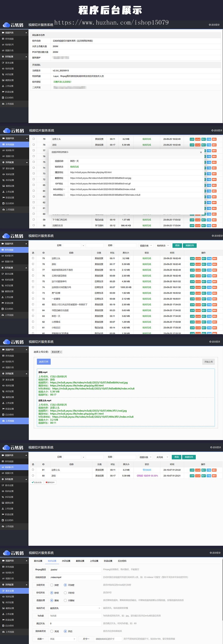
Task: Tick the checkbox for video ID 81
Action: click(x=33, y=470)
